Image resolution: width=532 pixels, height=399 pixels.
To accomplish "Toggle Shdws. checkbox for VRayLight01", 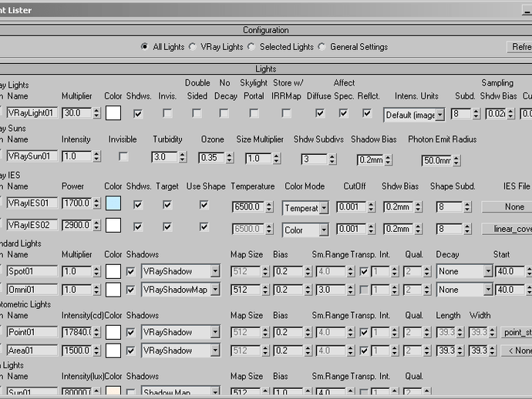I will point(138,113).
